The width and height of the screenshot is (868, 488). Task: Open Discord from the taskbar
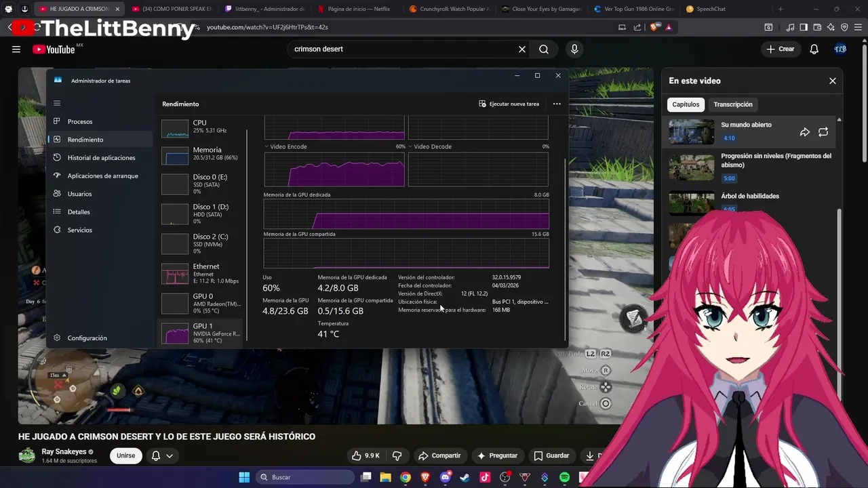[446, 477]
